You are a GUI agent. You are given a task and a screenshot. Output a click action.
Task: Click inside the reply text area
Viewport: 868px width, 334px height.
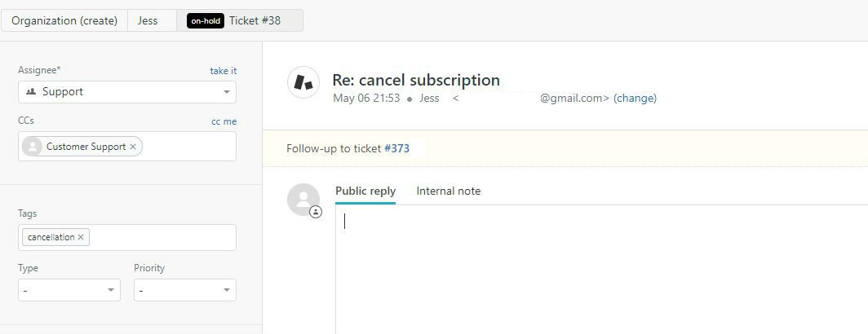[x=602, y=270]
